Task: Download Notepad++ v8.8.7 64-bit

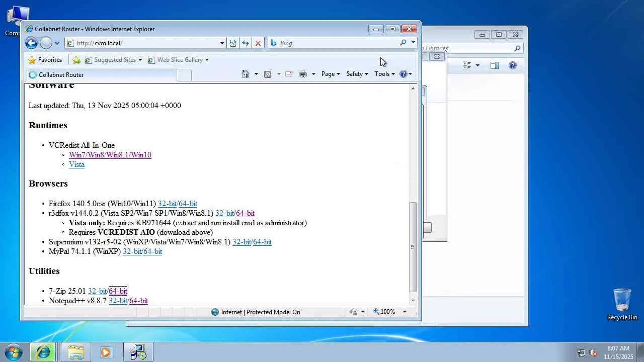Action: pos(139,301)
